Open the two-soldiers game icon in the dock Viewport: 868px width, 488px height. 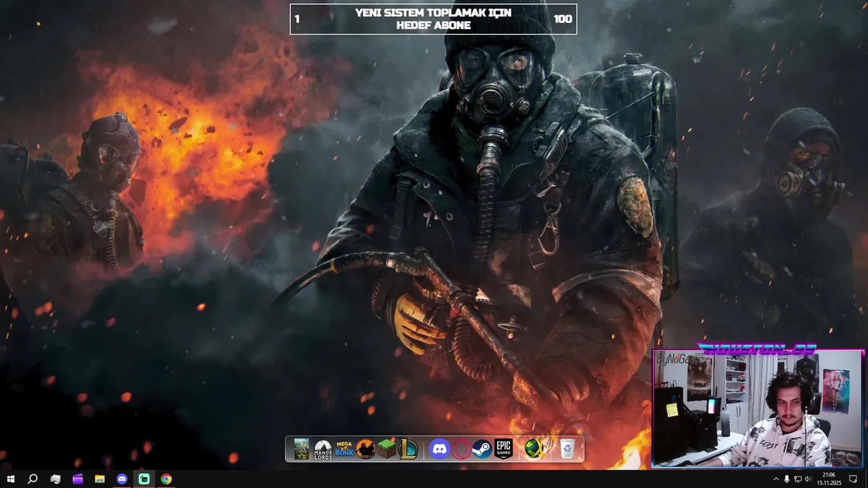pyautogui.click(x=366, y=449)
